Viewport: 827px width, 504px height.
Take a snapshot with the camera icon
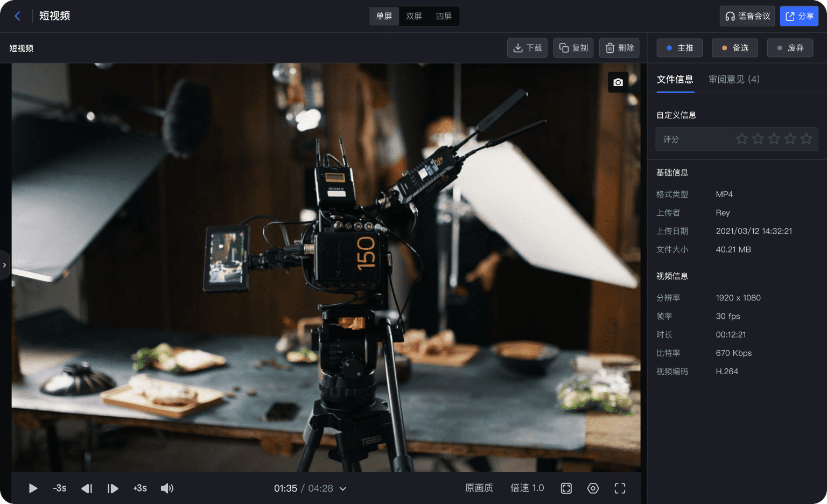pyautogui.click(x=618, y=82)
